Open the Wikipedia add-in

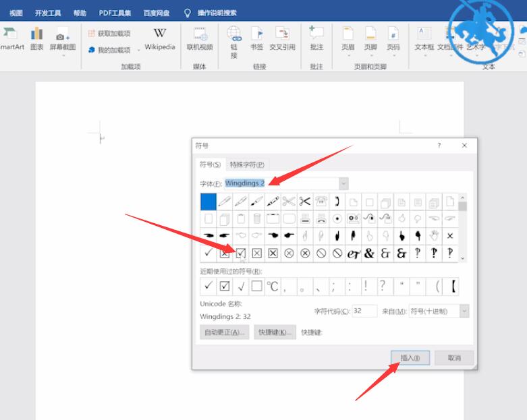pos(160,39)
